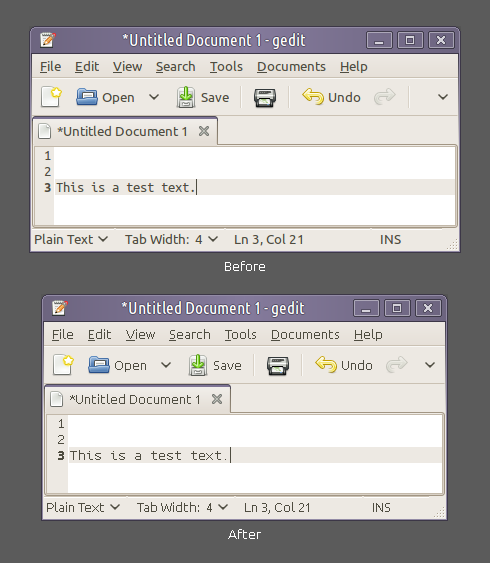Open Edit menu in After window

click(99, 335)
